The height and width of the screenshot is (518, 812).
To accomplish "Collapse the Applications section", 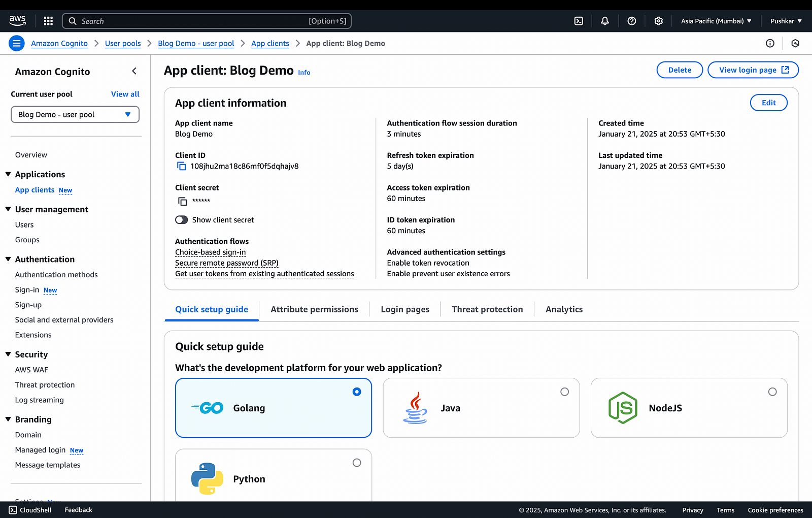I will (8, 174).
